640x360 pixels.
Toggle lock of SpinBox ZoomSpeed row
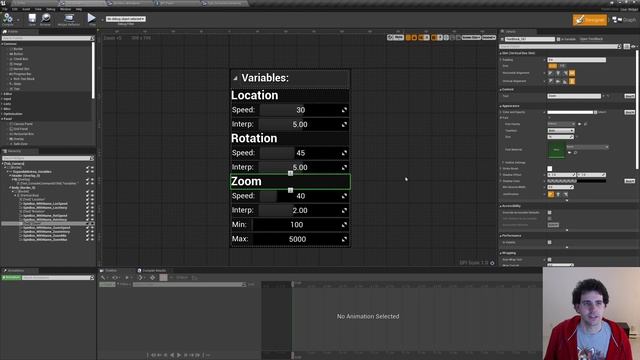point(87,227)
